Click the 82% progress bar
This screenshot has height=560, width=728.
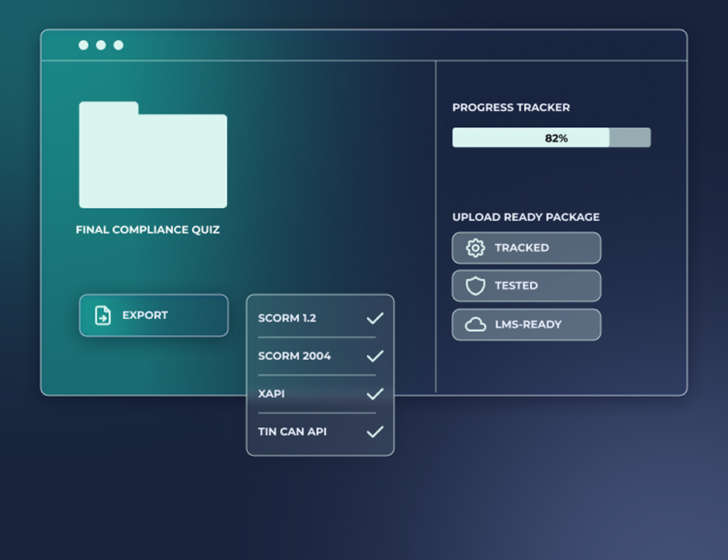pyautogui.click(x=551, y=138)
